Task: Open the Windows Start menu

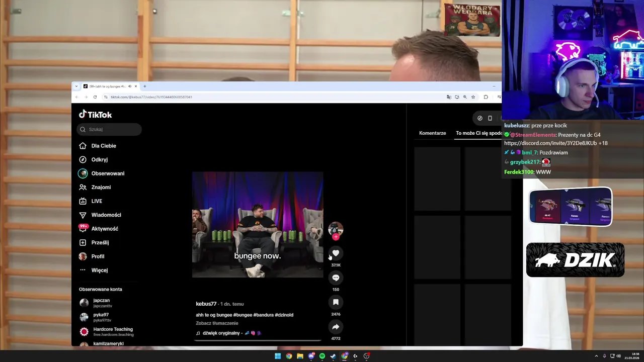Action: coord(278,356)
